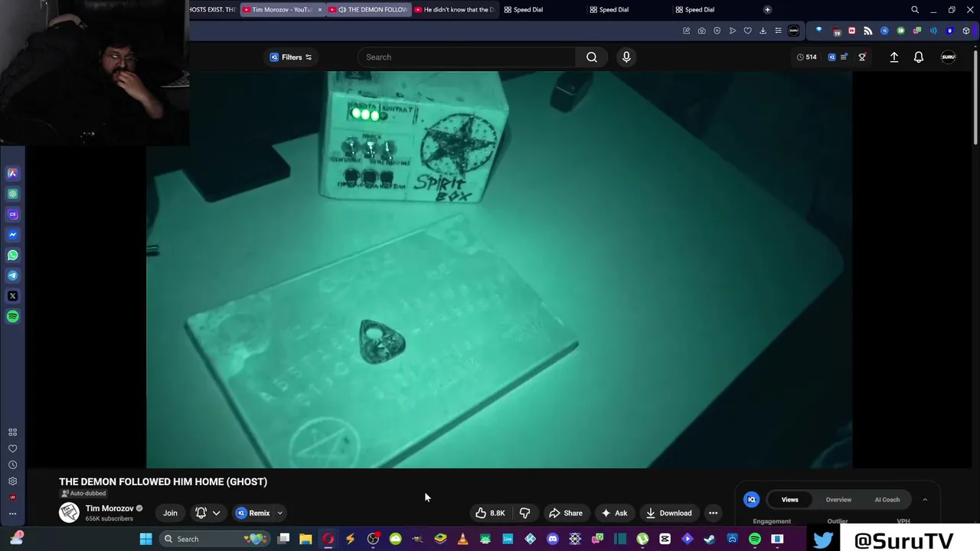Viewport: 980px width, 551px height.
Task: Click the video player area
Action: tap(499, 269)
